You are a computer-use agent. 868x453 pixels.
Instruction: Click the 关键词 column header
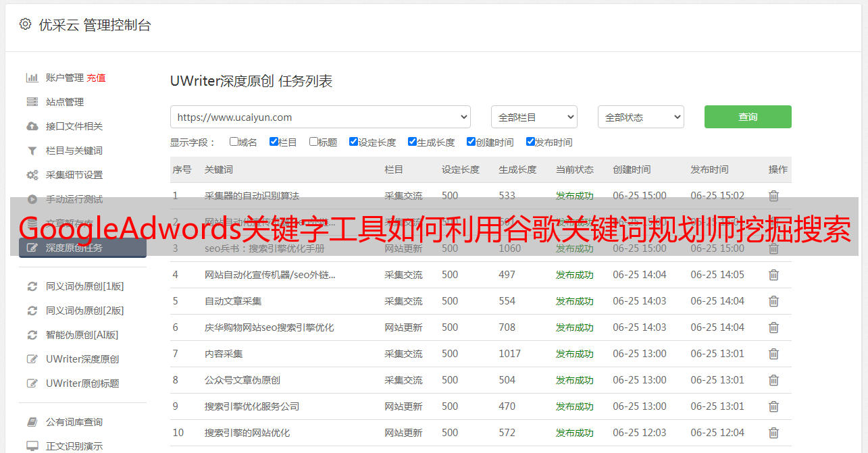pyautogui.click(x=219, y=169)
